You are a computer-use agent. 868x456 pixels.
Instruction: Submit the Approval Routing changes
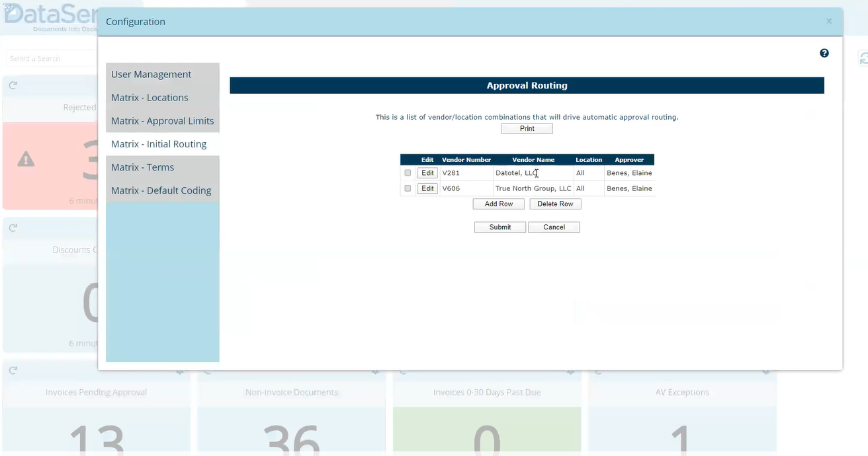499,227
